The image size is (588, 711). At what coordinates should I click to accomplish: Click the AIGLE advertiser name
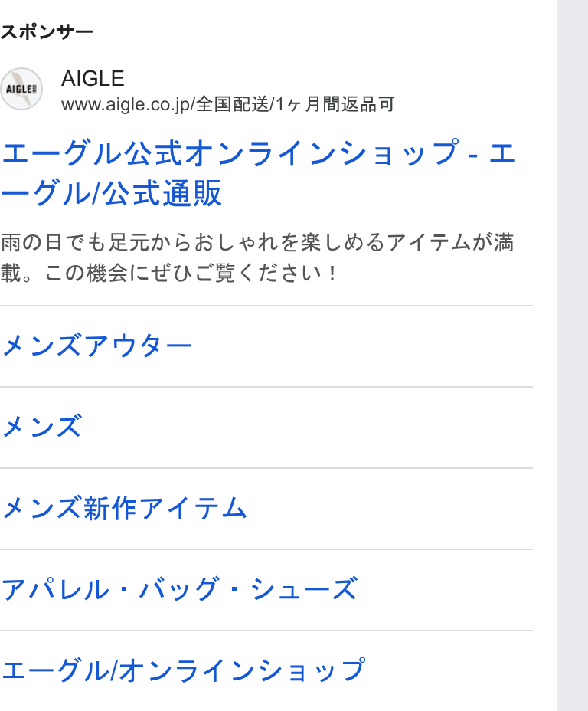[x=93, y=79]
